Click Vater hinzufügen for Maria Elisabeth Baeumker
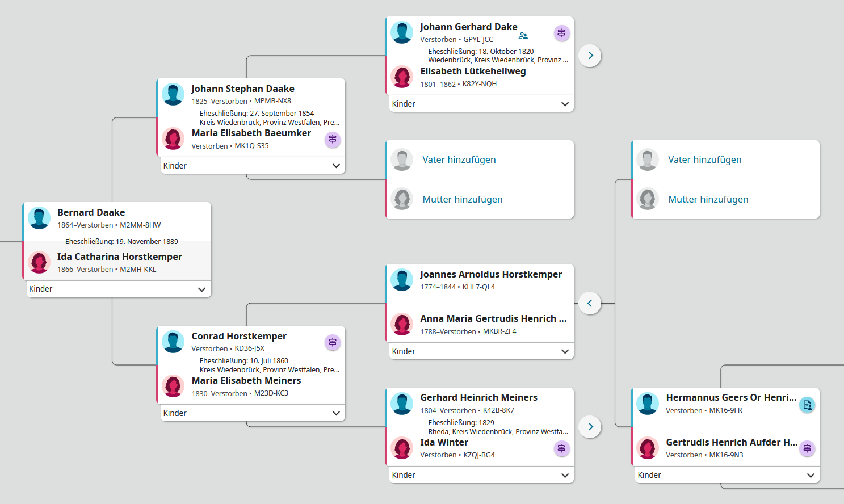This screenshot has width=844, height=504. click(x=459, y=160)
